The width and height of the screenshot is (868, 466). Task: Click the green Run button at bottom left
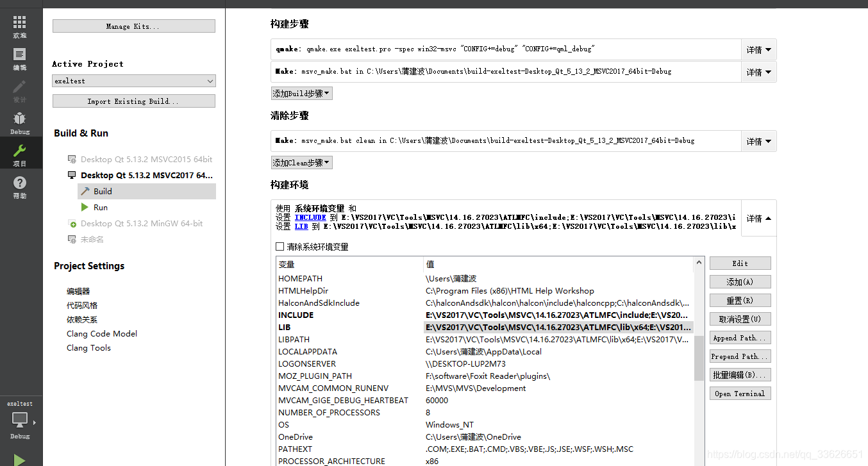pyautogui.click(x=20, y=459)
